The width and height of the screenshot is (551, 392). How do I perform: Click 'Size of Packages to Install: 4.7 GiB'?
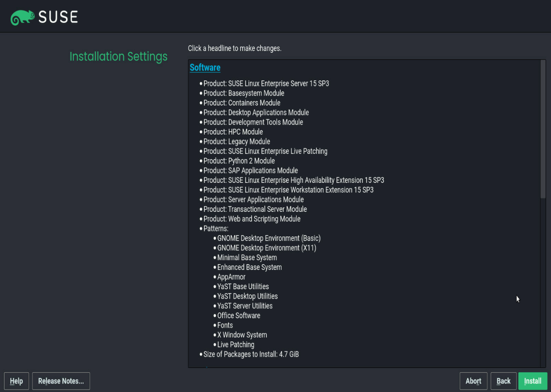251,354
